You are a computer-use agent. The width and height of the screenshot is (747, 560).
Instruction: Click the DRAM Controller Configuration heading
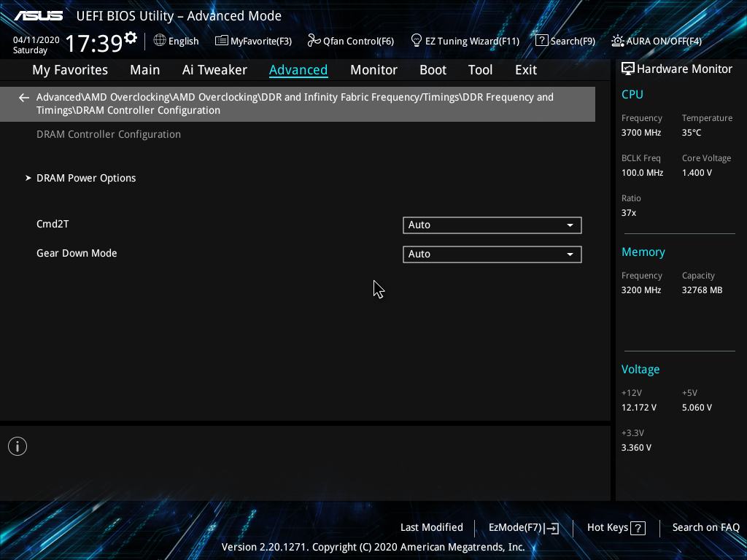109,134
